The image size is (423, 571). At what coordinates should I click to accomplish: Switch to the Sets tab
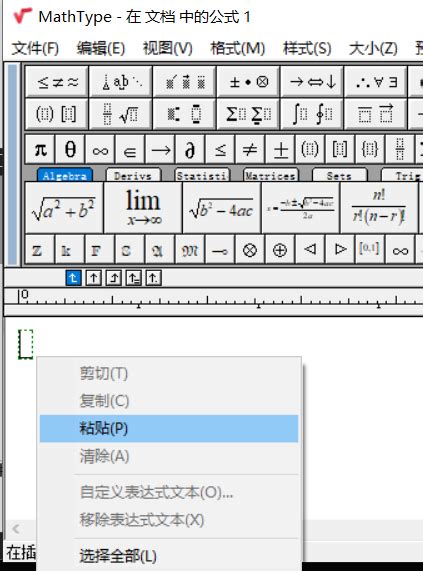point(339,176)
